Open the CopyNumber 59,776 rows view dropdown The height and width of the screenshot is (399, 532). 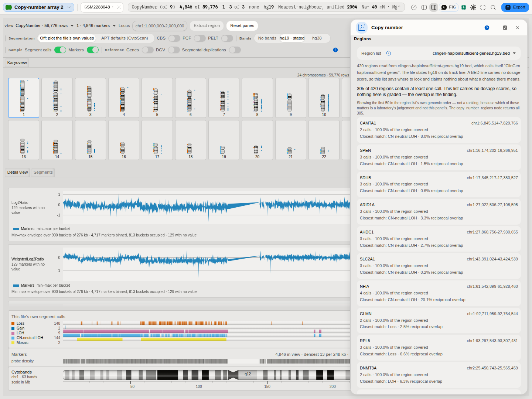[x=45, y=26]
